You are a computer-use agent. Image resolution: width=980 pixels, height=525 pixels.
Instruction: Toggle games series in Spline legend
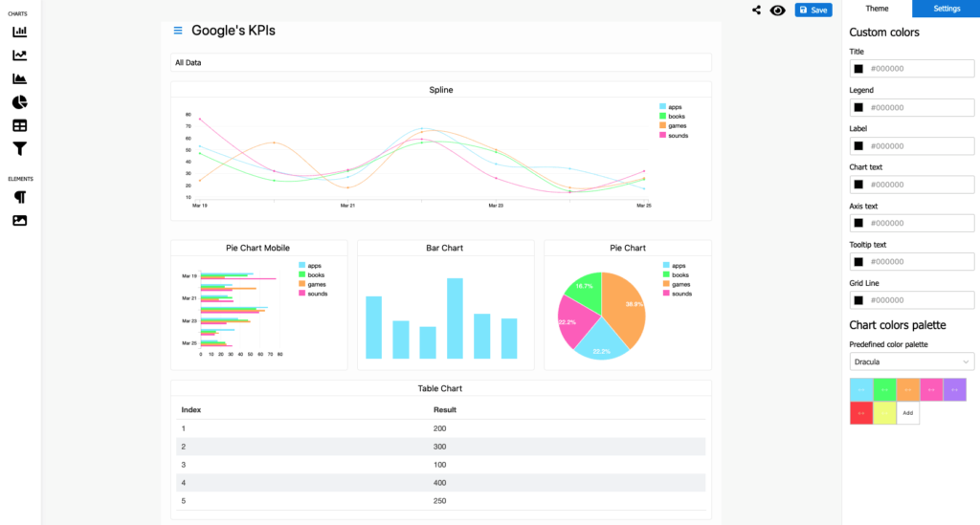pos(673,125)
